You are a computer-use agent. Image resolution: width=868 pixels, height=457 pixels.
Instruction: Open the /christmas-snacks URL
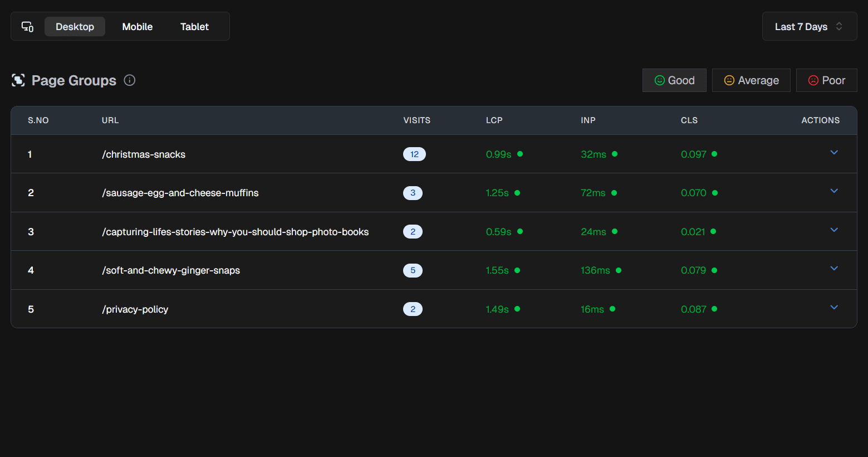click(144, 154)
